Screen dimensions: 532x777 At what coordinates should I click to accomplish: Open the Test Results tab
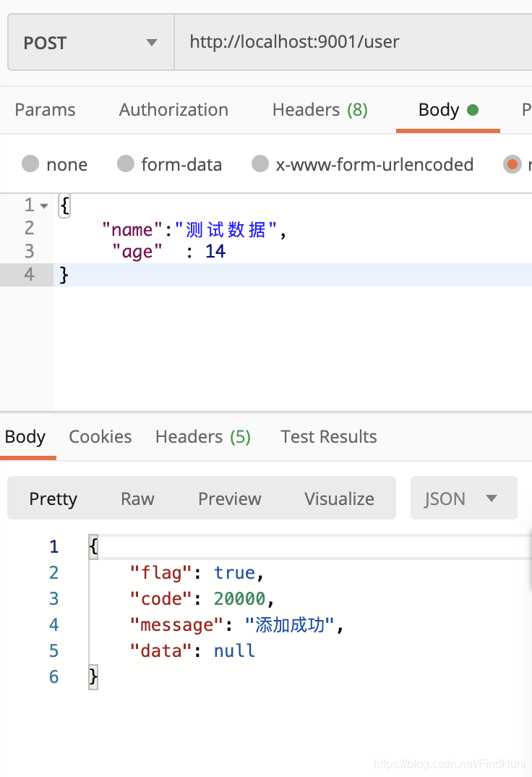pyautogui.click(x=329, y=437)
